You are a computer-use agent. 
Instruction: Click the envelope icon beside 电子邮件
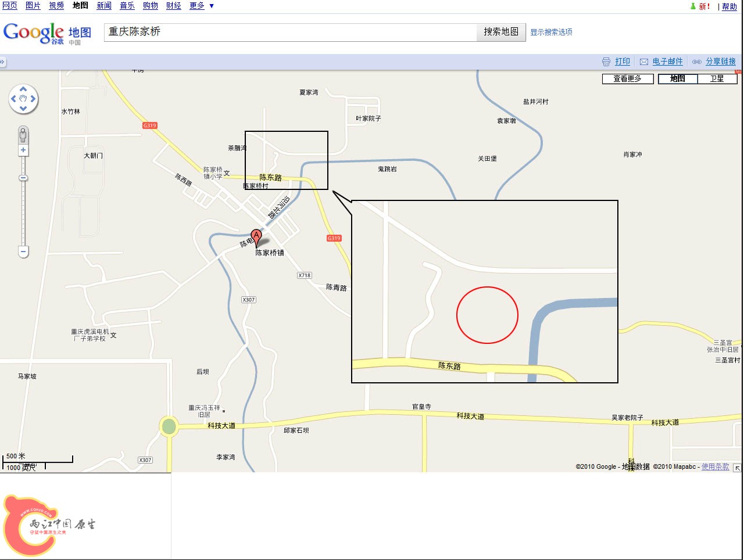tap(644, 61)
